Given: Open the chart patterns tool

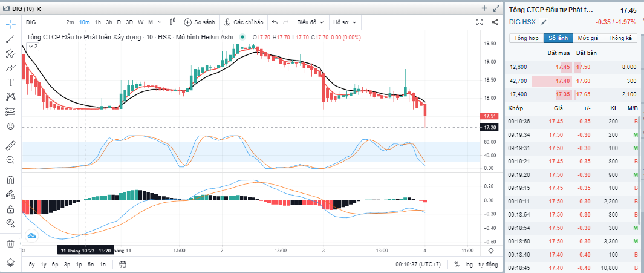Looking at the screenshot, I should (x=11, y=97).
